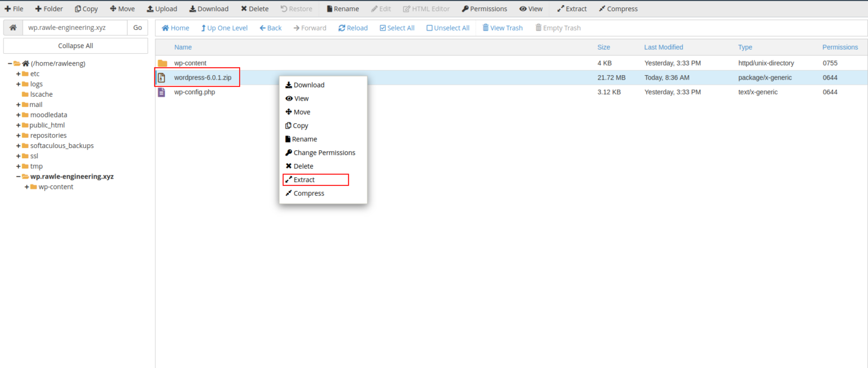Click the Collapse All button

click(75, 46)
